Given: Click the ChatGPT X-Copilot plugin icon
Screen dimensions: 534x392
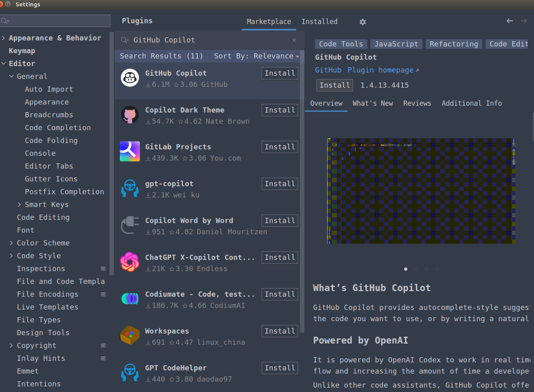Looking at the screenshot, I should click(x=130, y=262).
